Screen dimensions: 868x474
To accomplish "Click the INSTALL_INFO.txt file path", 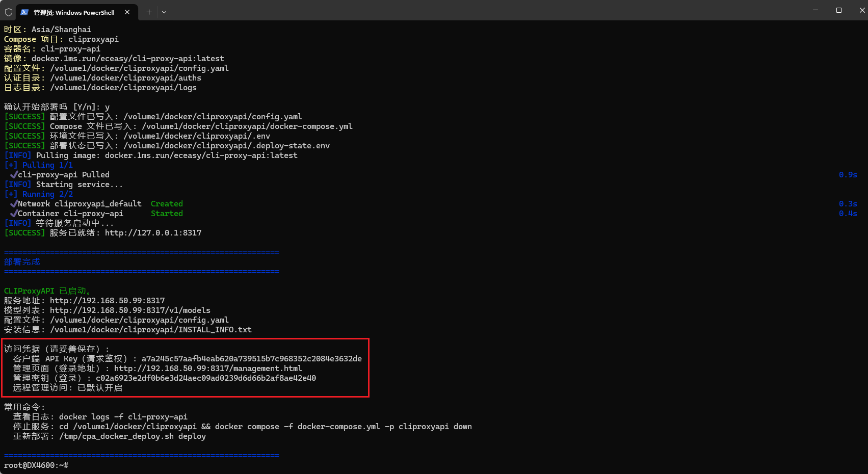I will click(151, 330).
